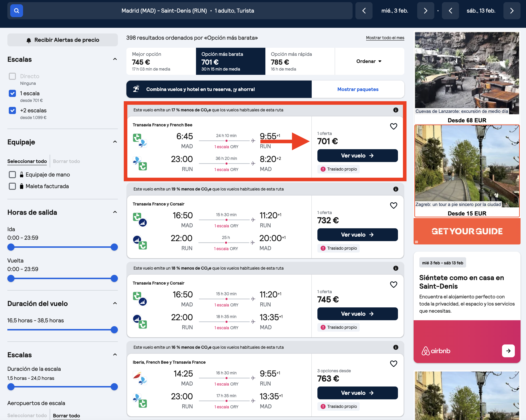The image size is (526, 420).
Task: Select Opción más rápida tab
Action: [x=300, y=61]
